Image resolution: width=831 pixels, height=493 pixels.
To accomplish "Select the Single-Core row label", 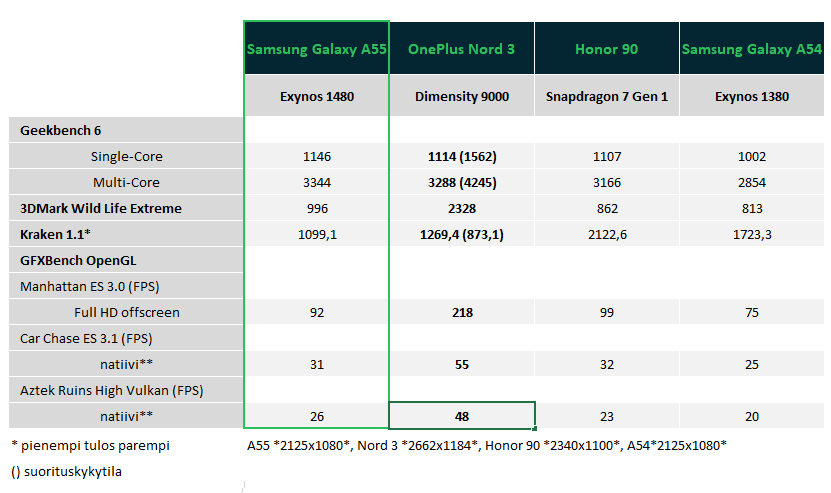I will [126, 156].
